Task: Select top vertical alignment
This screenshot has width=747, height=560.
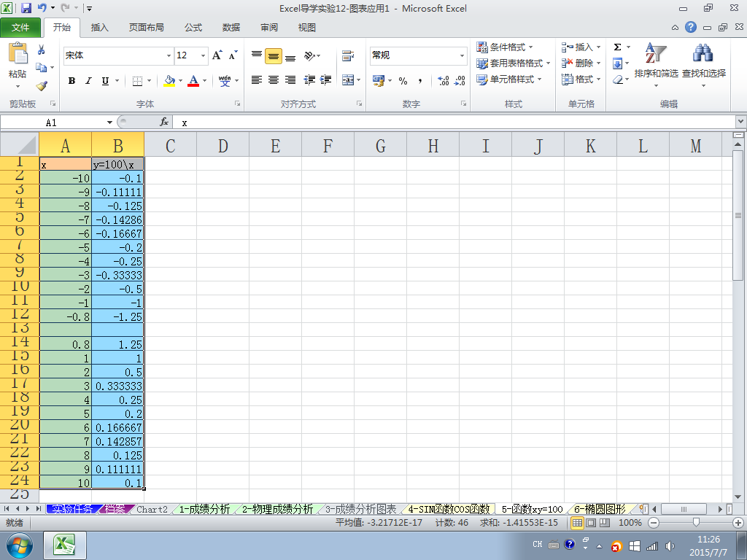Action: [x=257, y=55]
